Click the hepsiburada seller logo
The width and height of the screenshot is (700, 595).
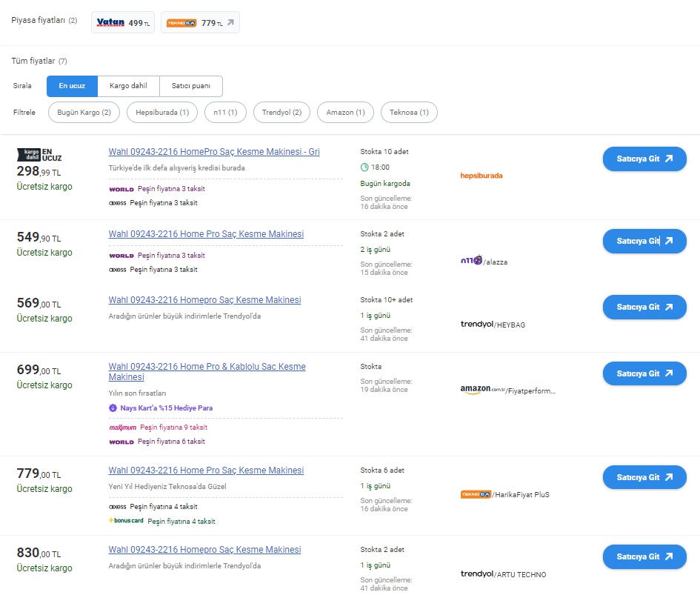481,176
